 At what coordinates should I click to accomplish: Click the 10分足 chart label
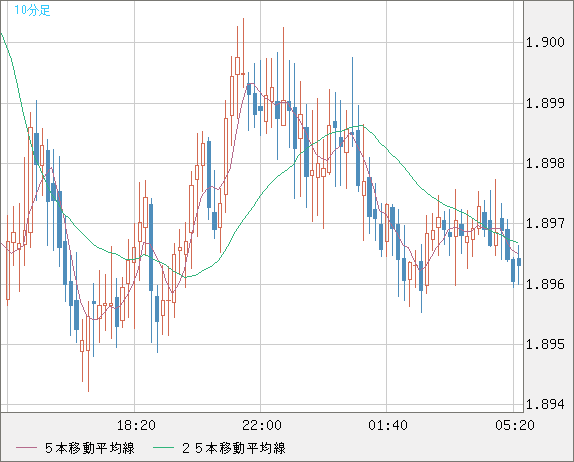click(32, 10)
